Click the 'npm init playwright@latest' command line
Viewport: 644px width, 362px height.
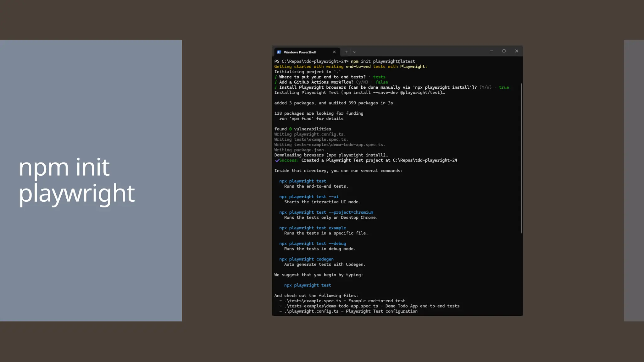[x=382, y=61]
